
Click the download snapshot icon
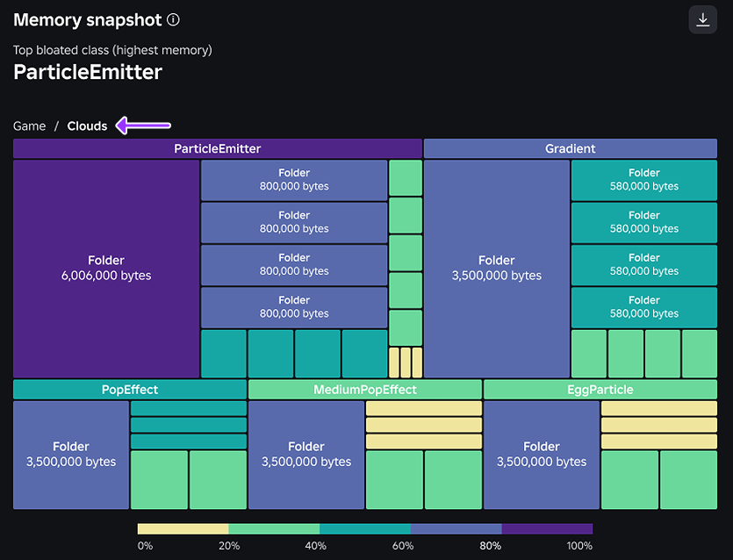click(x=702, y=19)
